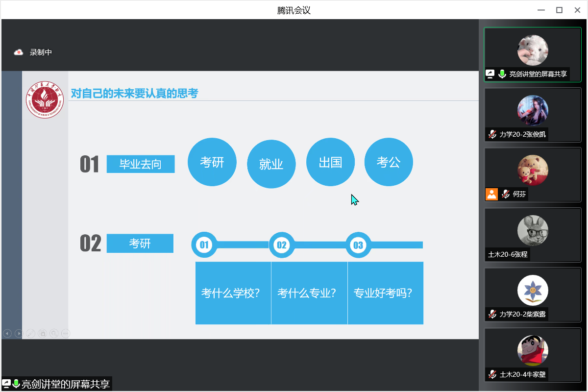Click the screen share icon in top participant tile
This screenshot has height=392, width=588.
(490, 74)
